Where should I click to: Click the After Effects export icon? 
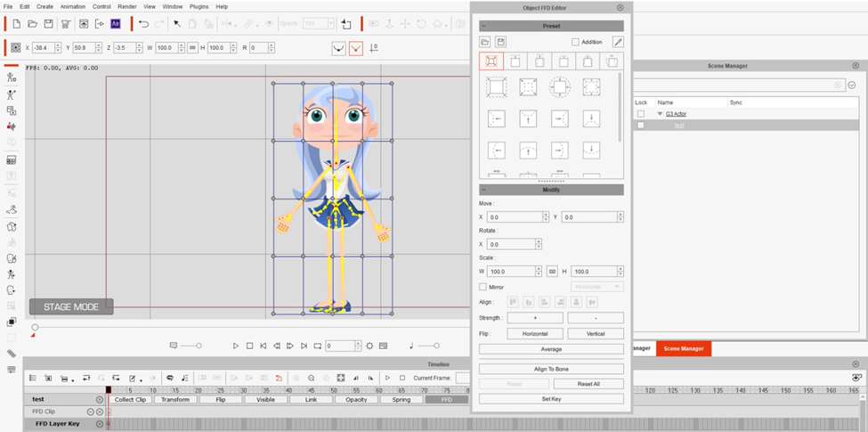[x=115, y=24]
